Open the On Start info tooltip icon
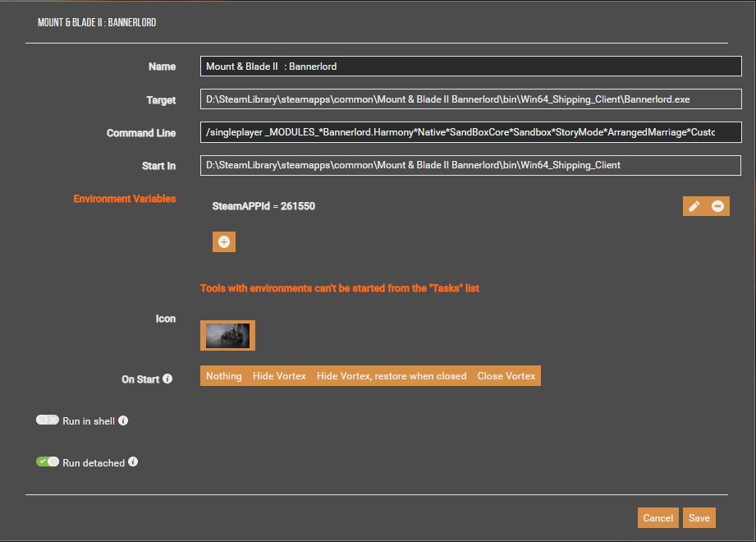This screenshot has width=756, height=542. tap(167, 379)
